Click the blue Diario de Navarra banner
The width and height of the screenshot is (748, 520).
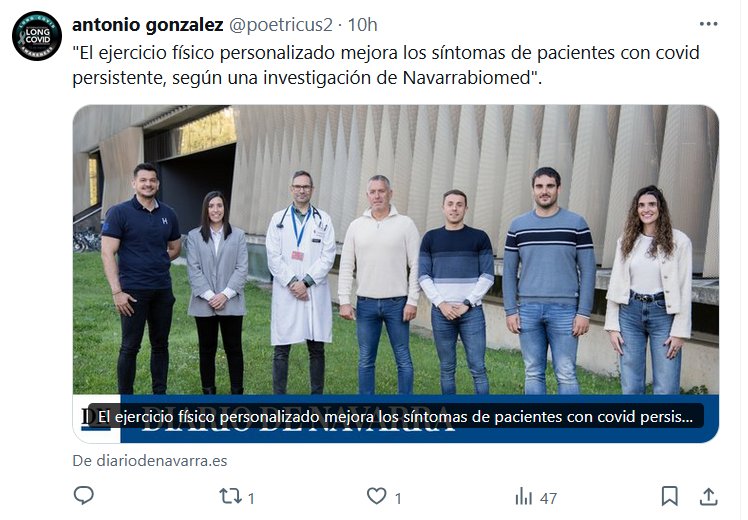point(419,418)
